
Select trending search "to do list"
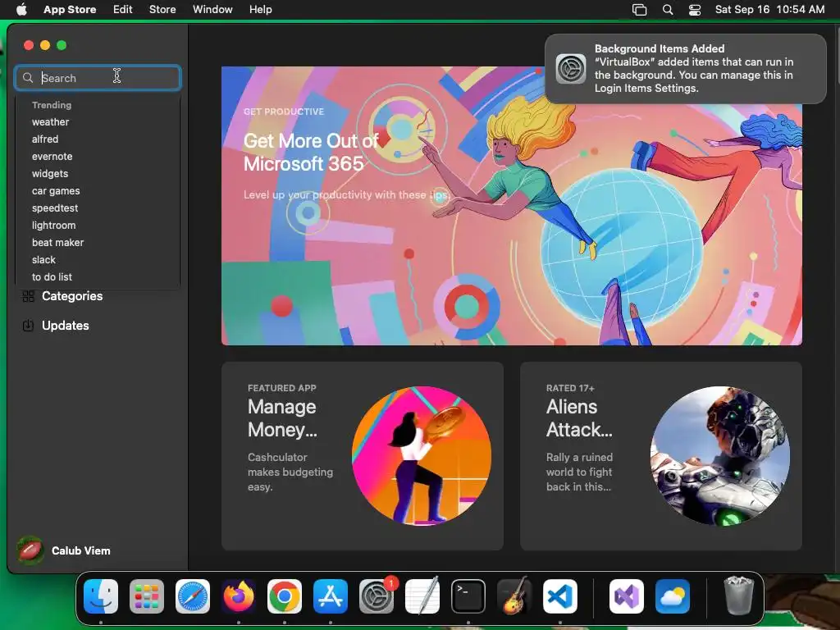tap(52, 277)
